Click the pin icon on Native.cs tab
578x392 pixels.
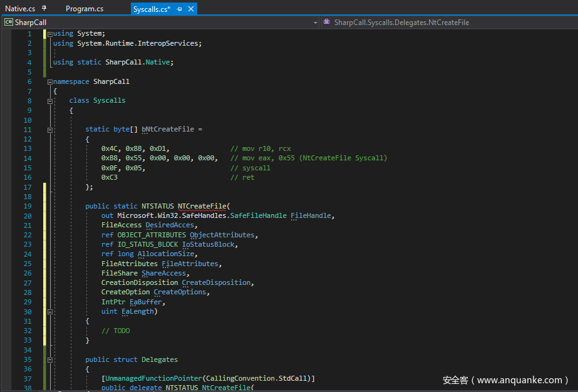44,9
